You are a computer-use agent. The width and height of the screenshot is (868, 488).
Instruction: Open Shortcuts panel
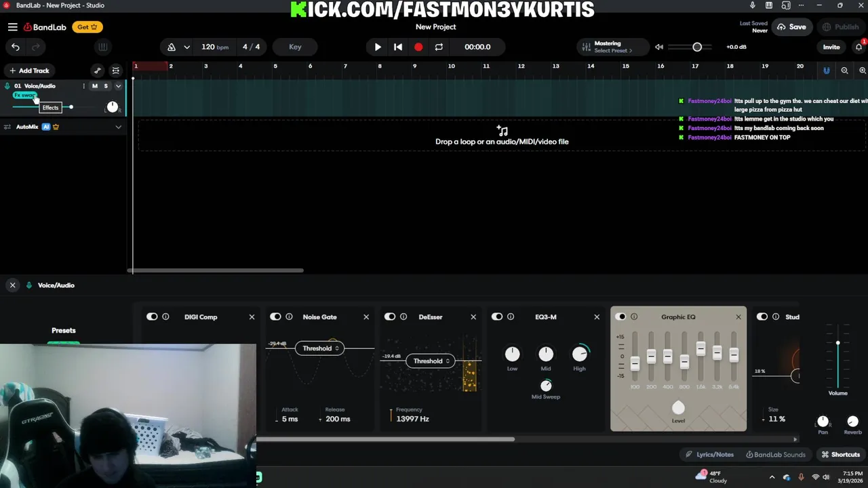point(840,455)
